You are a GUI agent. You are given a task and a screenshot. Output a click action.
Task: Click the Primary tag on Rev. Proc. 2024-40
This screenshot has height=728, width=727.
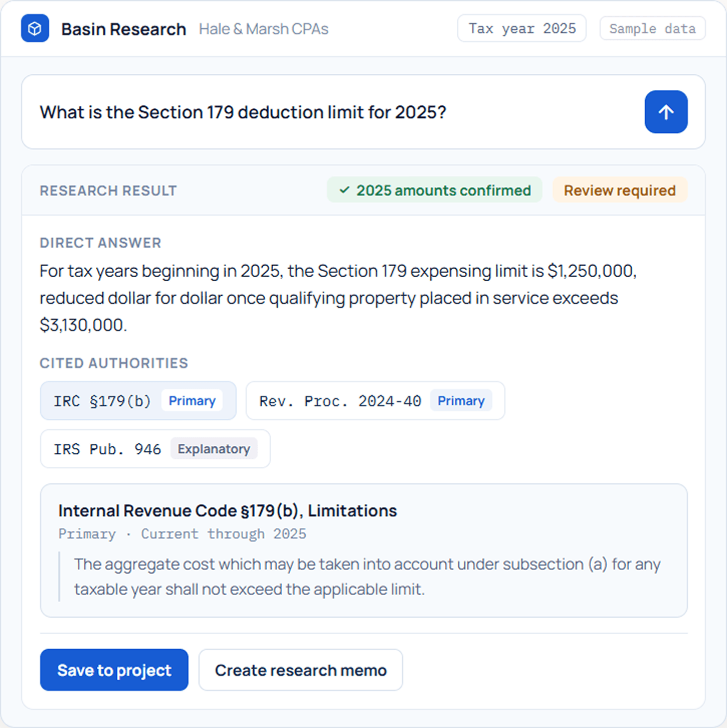(461, 401)
